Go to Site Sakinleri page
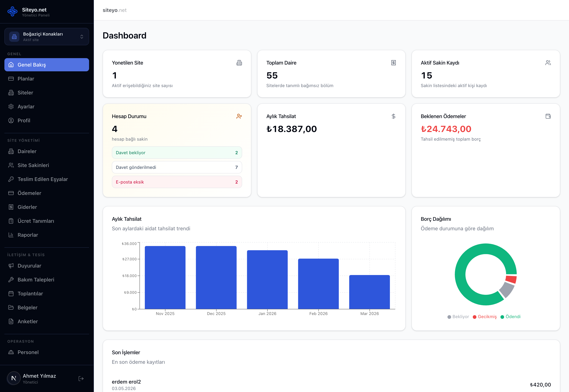Viewport: 569px width, 392px height. coord(33,165)
